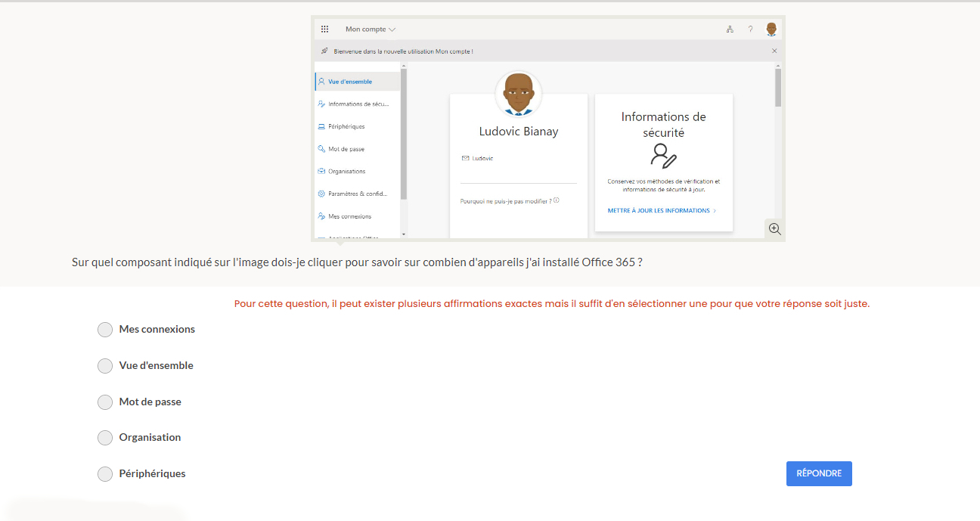980x521 pixels.
Task: Open the profile avatar in top-right corner
Action: coord(771,29)
